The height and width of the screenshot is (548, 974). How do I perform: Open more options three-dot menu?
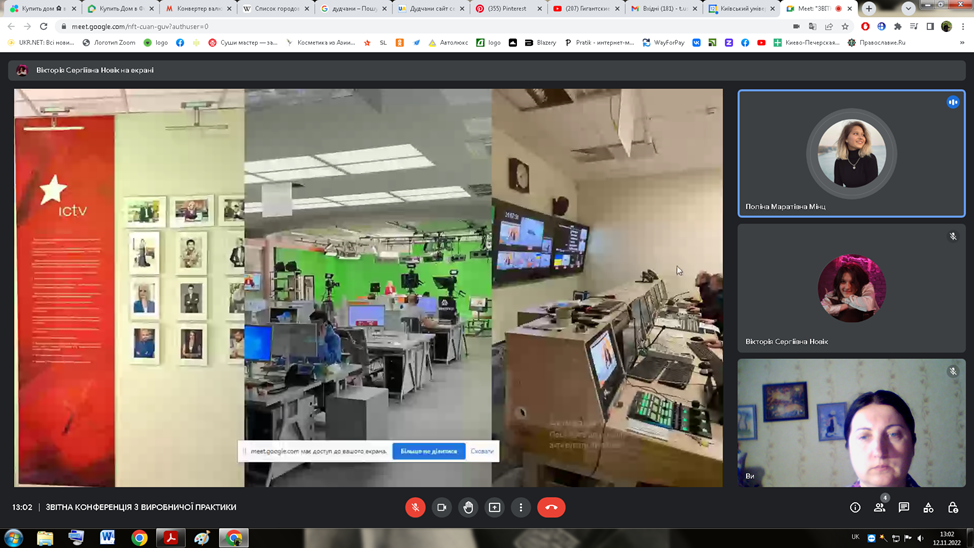pos(521,507)
